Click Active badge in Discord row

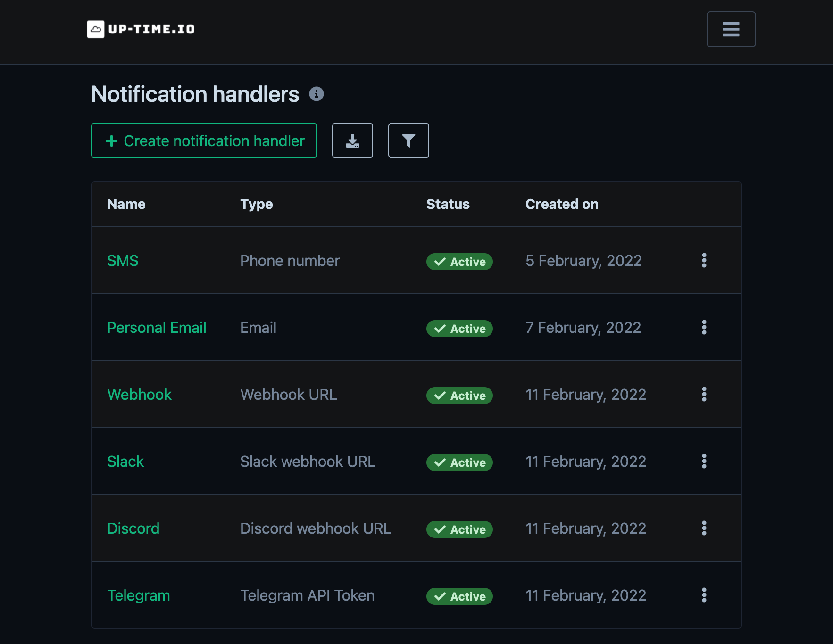(459, 529)
